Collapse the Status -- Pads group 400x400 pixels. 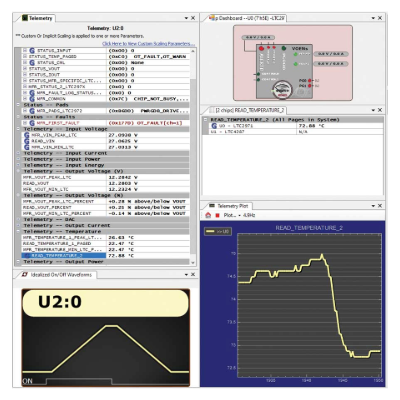(x=18, y=105)
